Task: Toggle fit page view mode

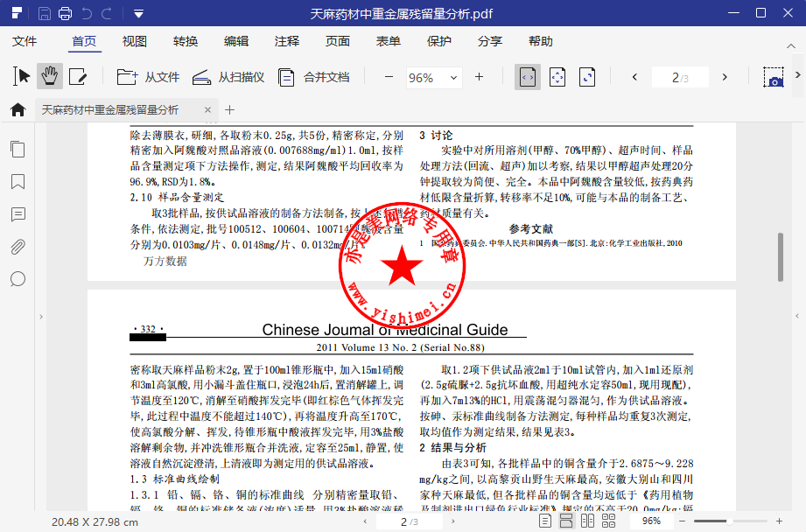Action: point(557,77)
